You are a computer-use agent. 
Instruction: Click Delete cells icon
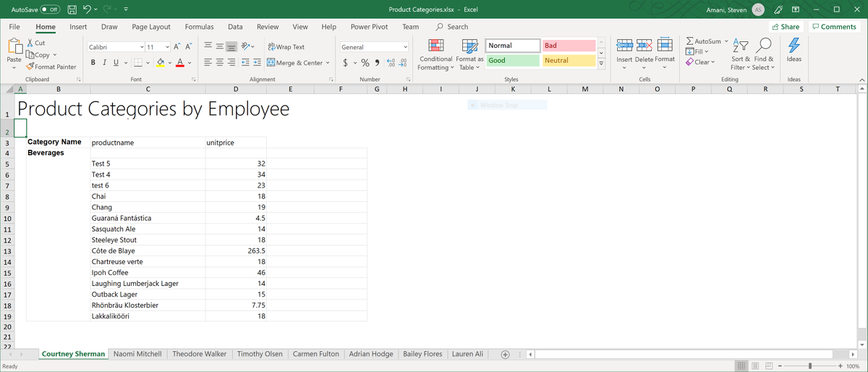point(644,46)
